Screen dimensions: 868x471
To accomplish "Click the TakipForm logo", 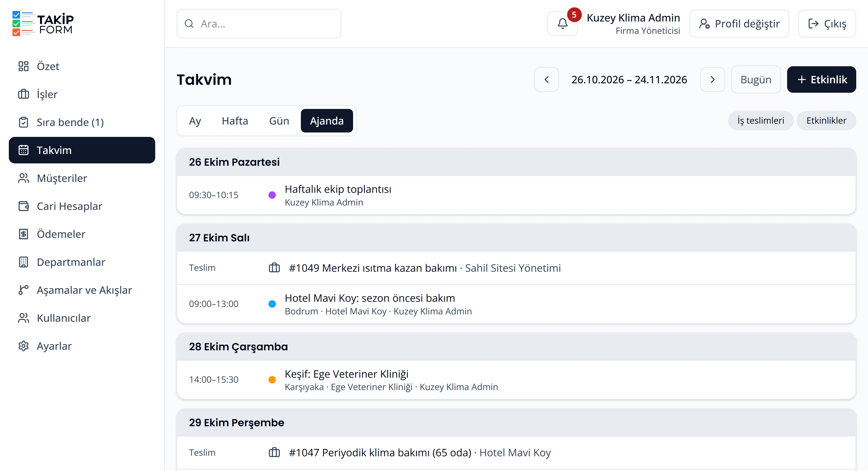I will [43, 24].
